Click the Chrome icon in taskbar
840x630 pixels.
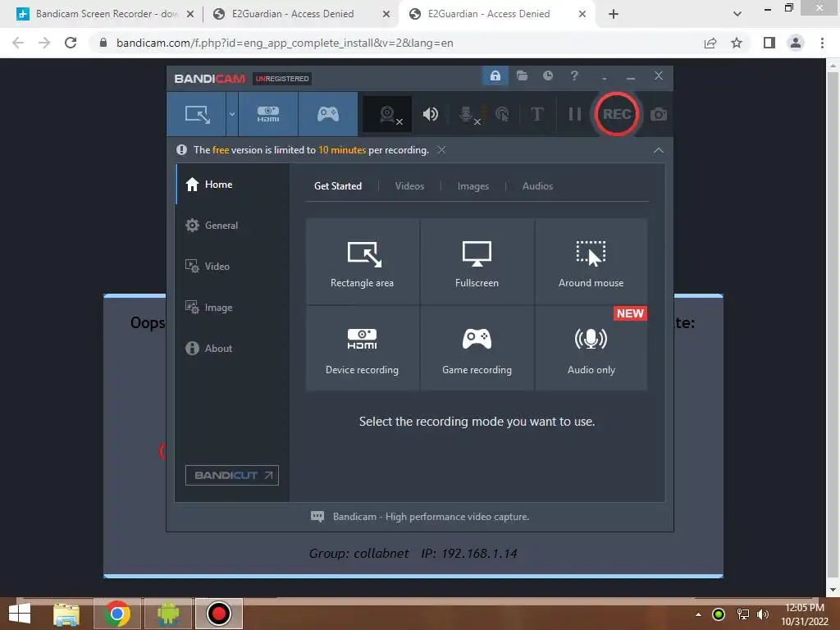117,614
